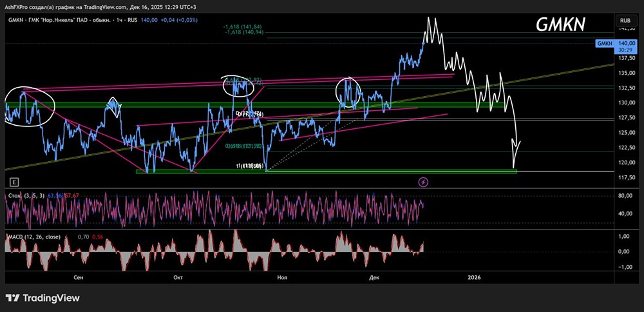
Task: Click the 130,00 price scale value
Action: click(x=626, y=102)
